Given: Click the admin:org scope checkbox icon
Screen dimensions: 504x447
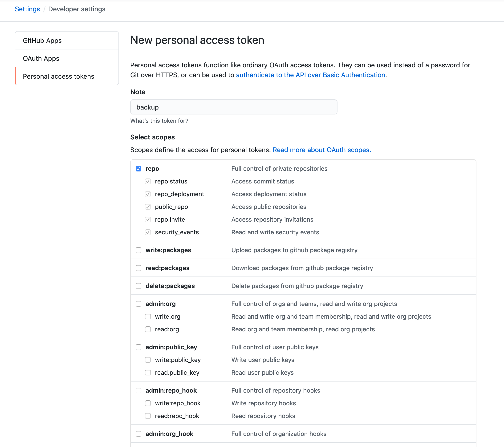Looking at the screenshot, I should 138,303.
